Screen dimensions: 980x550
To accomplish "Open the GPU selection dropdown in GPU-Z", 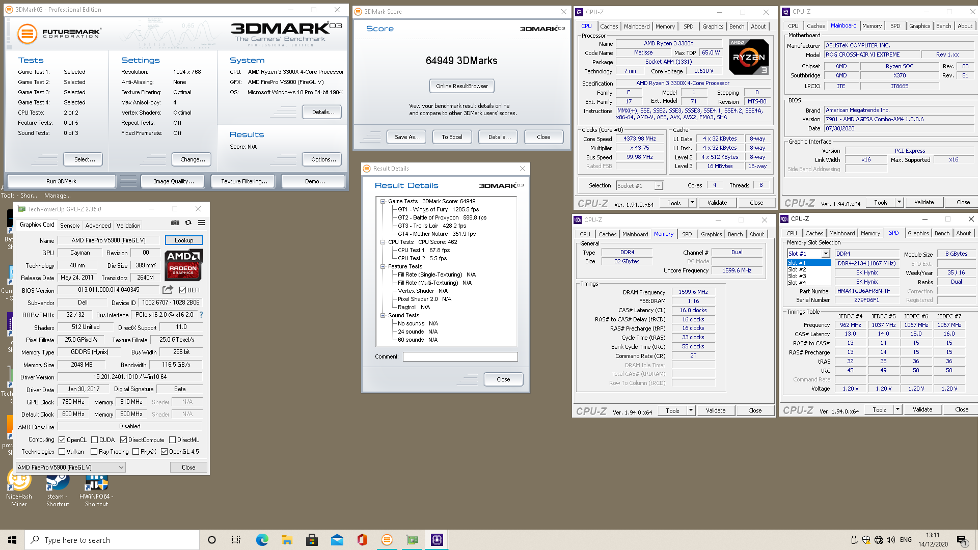I will coord(70,468).
